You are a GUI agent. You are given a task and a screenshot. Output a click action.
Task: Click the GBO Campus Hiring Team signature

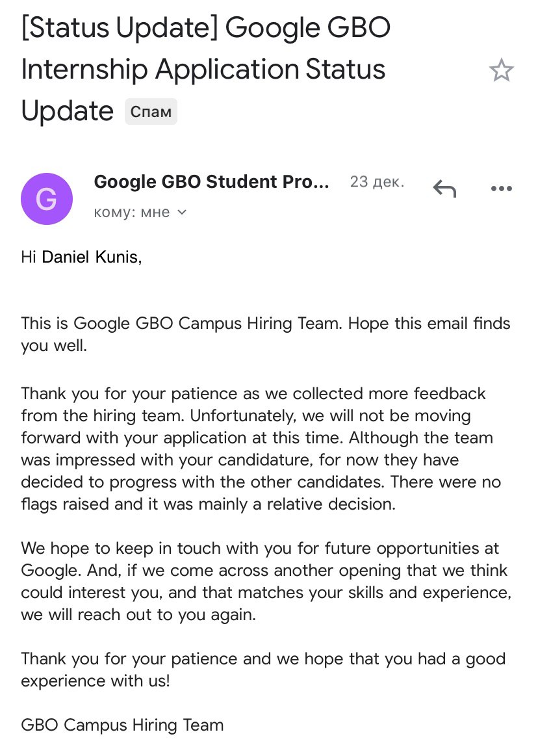click(122, 725)
